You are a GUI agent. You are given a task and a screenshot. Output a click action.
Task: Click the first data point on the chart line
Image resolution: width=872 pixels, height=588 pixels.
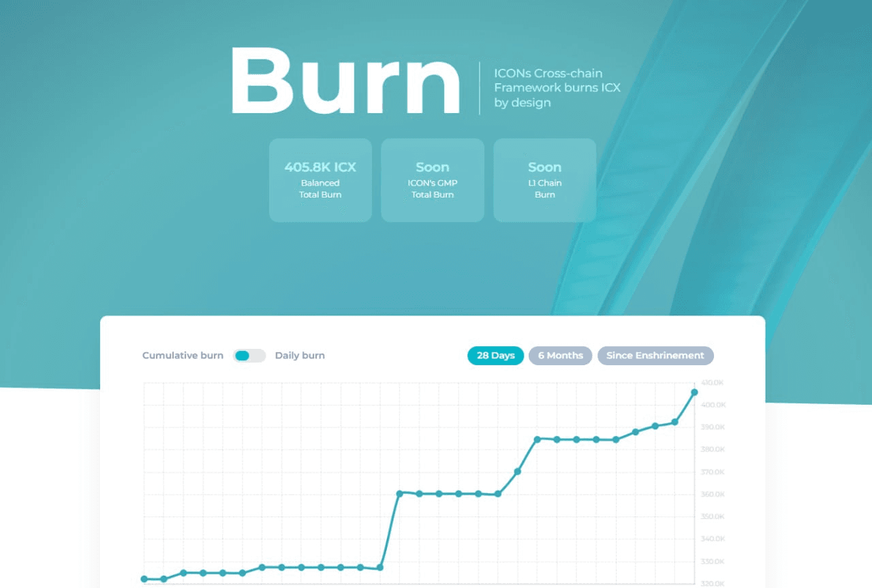pyautogui.click(x=144, y=579)
